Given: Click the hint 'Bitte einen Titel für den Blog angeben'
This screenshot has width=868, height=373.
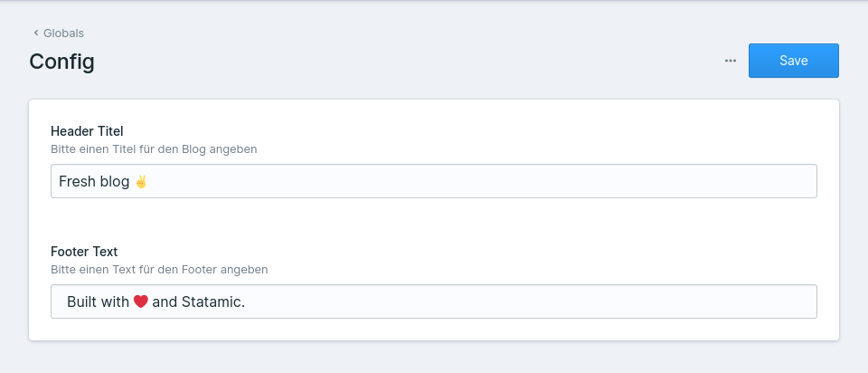Looking at the screenshot, I should click(x=154, y=149).
